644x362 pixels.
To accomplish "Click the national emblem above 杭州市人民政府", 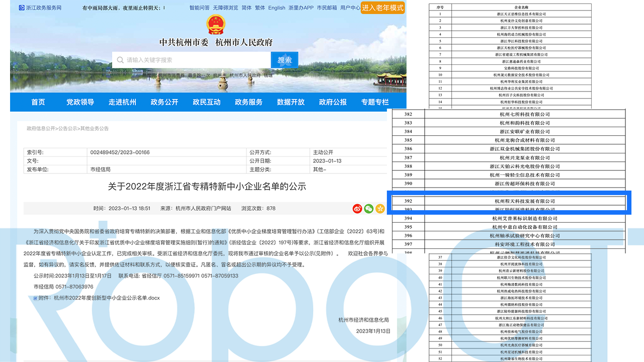I will click(x=216, y=26).
